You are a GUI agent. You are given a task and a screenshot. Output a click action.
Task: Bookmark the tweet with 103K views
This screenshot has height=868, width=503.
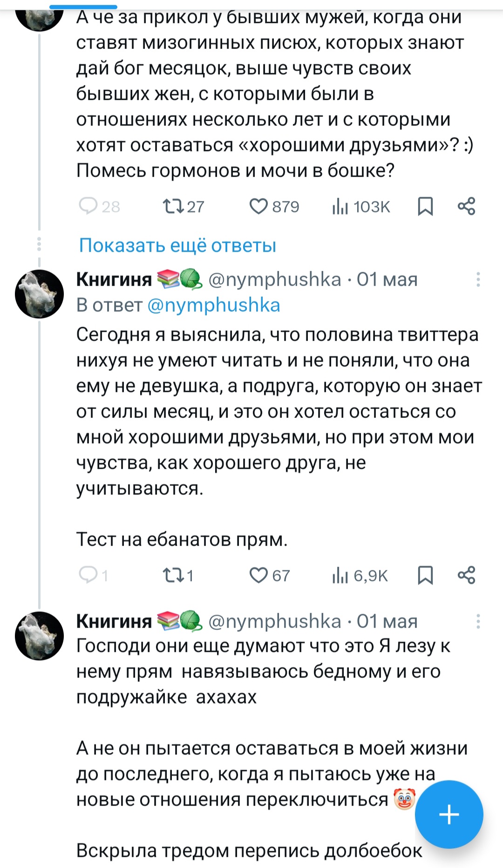[425, 206]
